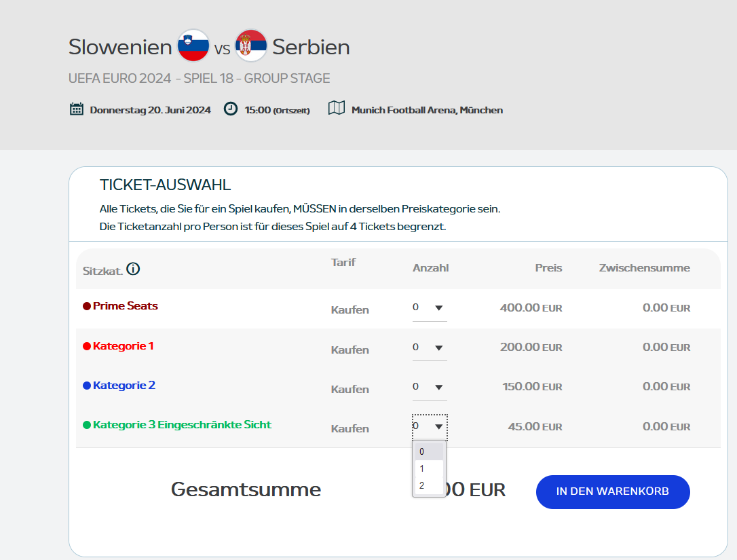Select option 1 in open dropdown list

429,468
